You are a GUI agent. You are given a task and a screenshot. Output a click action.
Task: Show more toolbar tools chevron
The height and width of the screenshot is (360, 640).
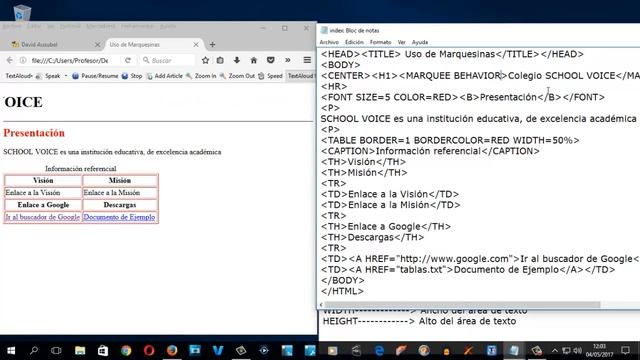point(288,60)
